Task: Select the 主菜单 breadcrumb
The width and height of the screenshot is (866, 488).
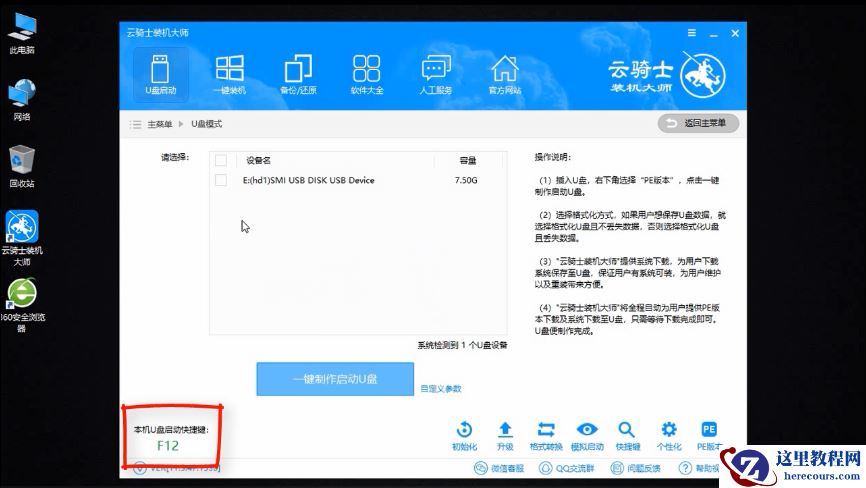Action: 160,124
